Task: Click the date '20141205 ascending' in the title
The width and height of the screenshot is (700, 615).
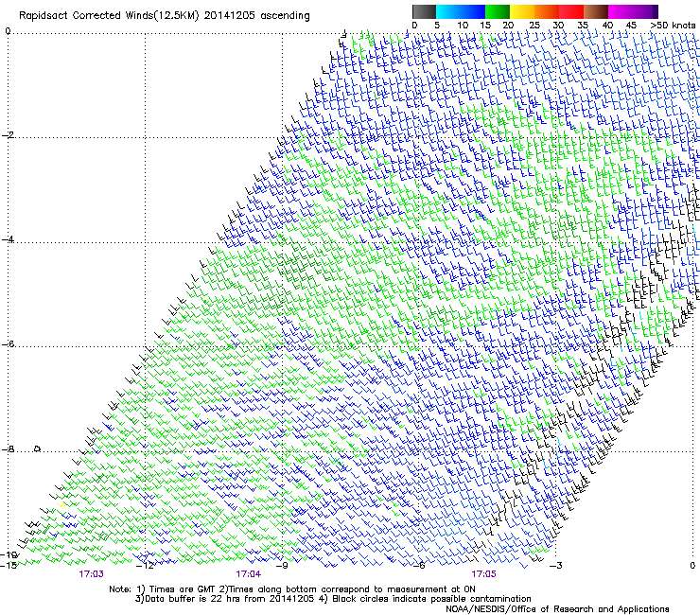Action: [256, 16]
